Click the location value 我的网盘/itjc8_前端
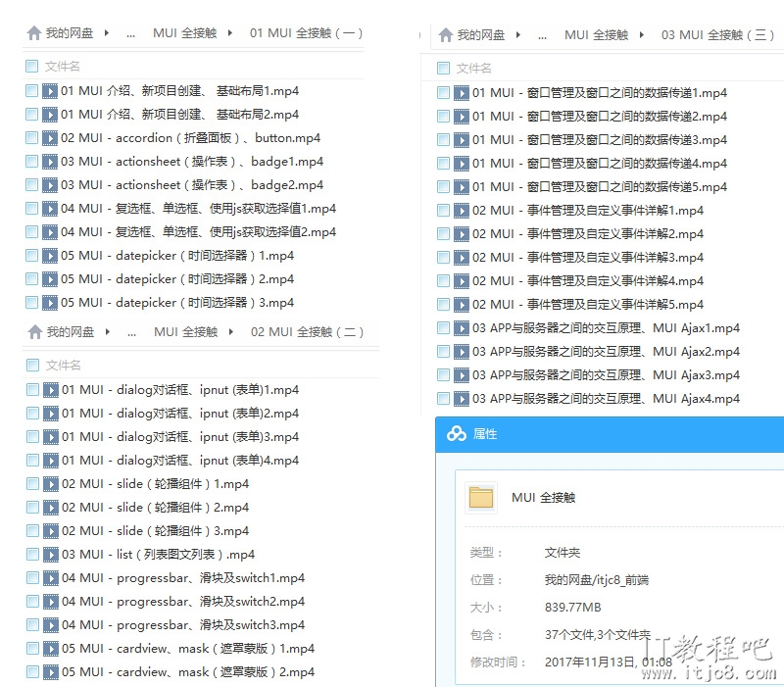Image resolution: width=784 pixels, height=687 pixels. click(x=597, y=580)
